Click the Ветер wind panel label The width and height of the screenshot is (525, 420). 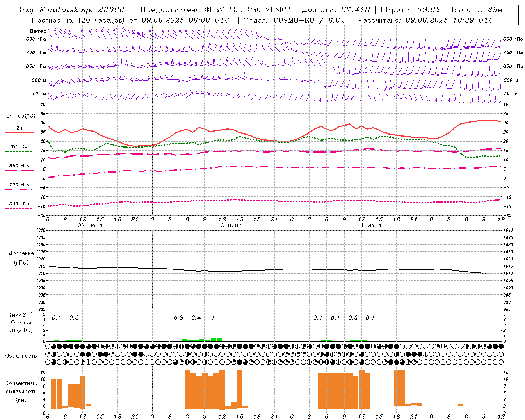pos(38,31)
